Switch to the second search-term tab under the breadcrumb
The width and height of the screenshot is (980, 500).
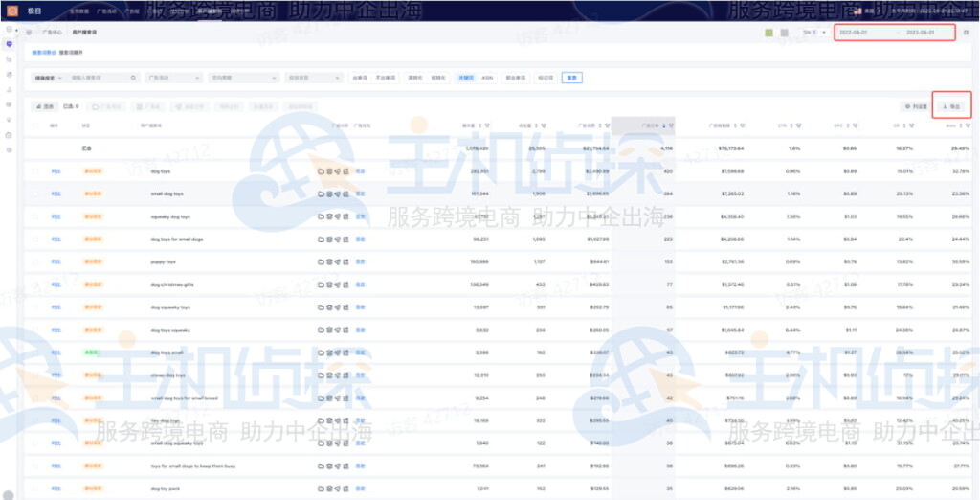click(x=71, y=53)
